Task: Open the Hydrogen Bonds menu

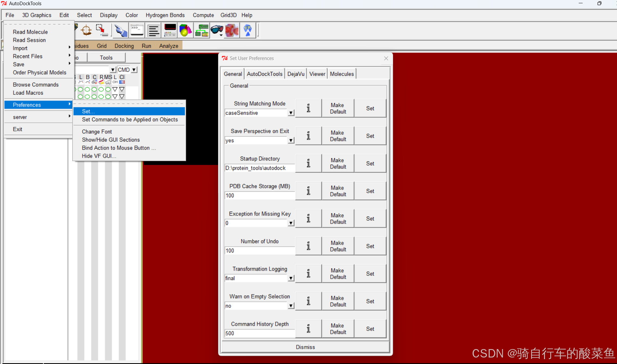Action: pyautogui.click(x=165, y=15)
